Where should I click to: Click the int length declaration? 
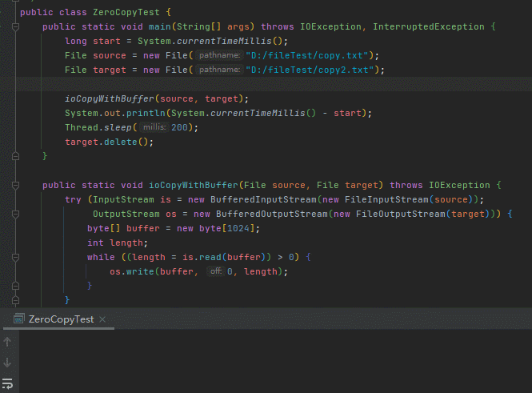point(118,243)
